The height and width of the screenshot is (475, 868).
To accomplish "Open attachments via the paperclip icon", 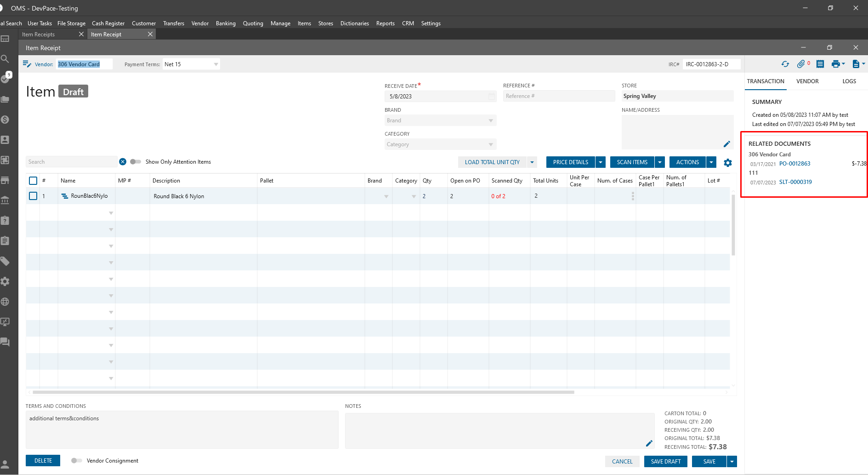I will 801,64.
